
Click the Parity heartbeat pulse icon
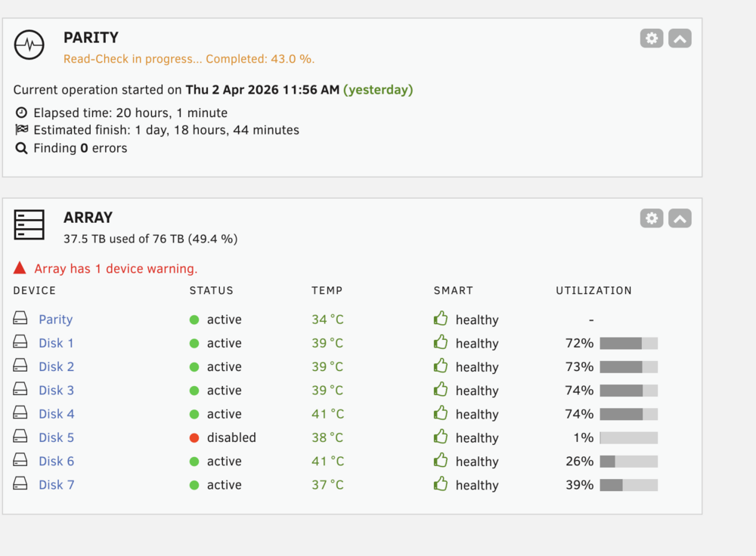tap(29, 45)
